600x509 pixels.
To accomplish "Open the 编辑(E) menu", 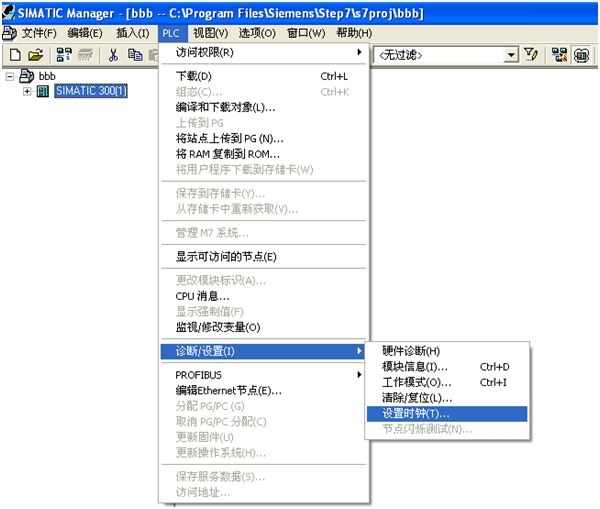I will 85,33.
